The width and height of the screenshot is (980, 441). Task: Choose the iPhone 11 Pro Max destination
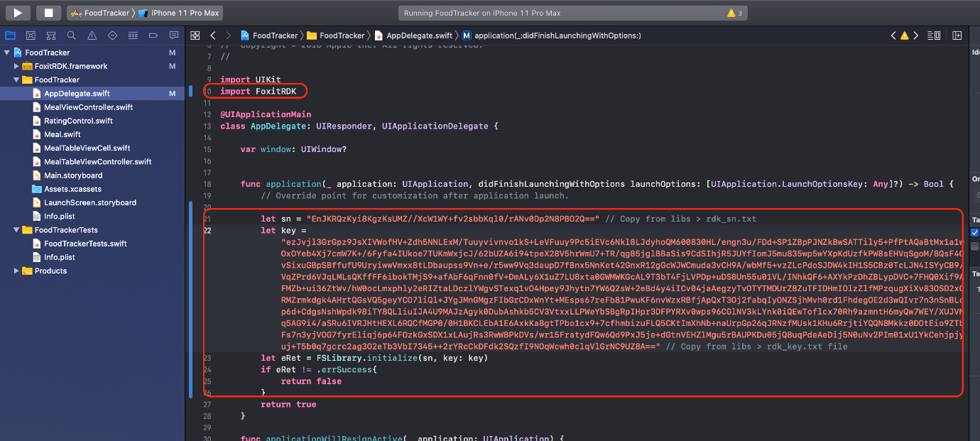[179, 13]
